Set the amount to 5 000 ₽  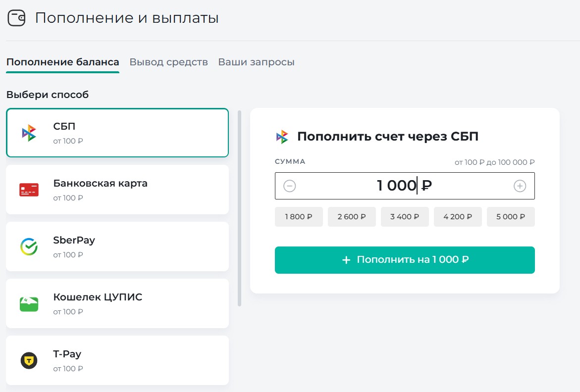pyautogui.click(x=511, y=217)
